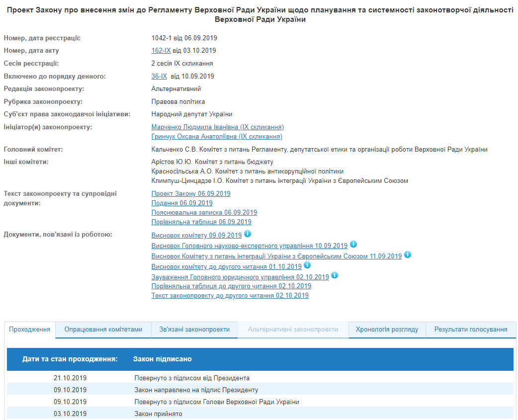Viewport: 518px width, 420px height.
Task: Open initiator Гринчук Оксана Анатоліївна link
Action: [x=217, y=137]
